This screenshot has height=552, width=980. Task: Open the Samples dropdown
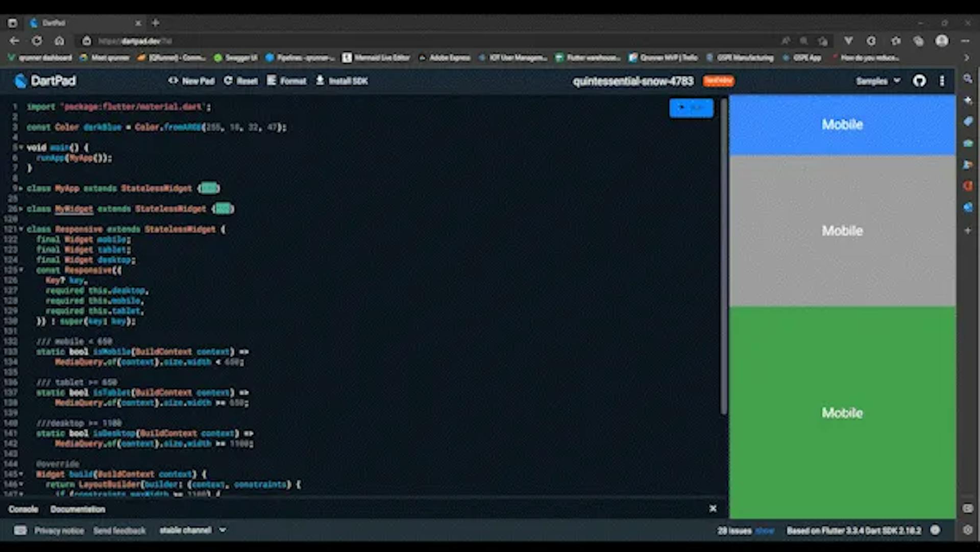point(879,81)
